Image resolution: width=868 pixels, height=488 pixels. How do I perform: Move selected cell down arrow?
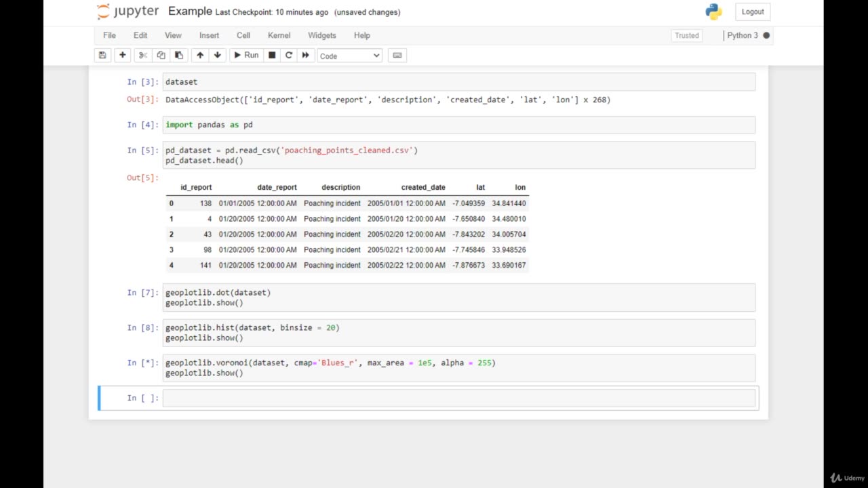[218, 56]
